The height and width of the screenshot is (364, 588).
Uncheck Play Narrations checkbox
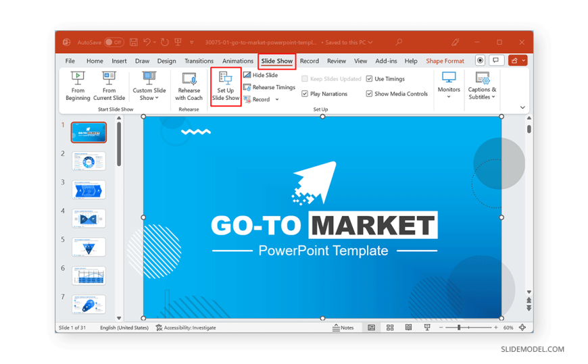[x=305, y=94]
